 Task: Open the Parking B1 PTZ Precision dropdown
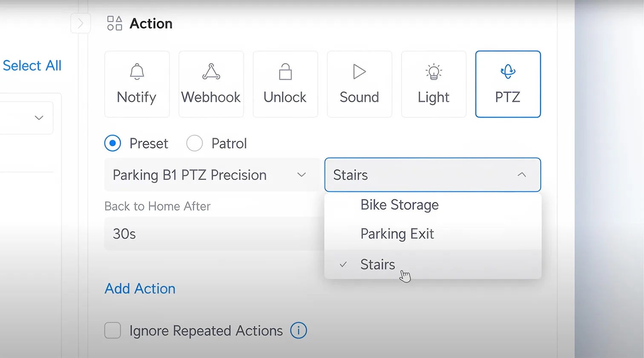coord(212,175)
